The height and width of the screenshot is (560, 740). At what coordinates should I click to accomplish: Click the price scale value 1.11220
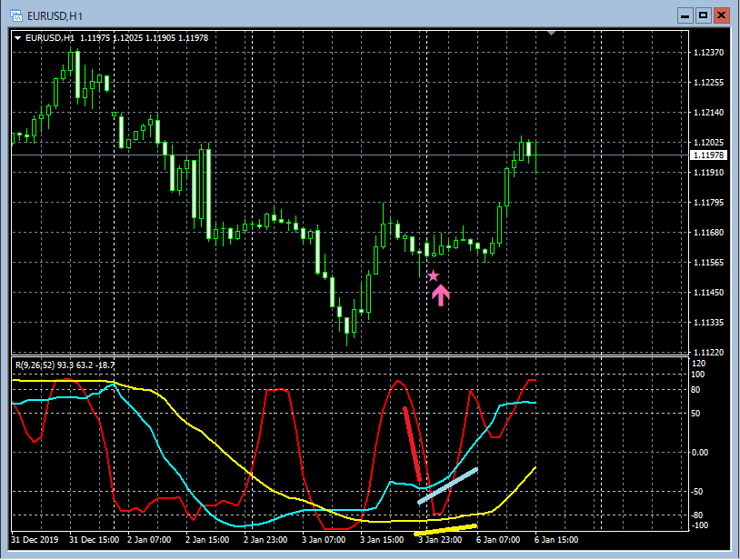709,353
